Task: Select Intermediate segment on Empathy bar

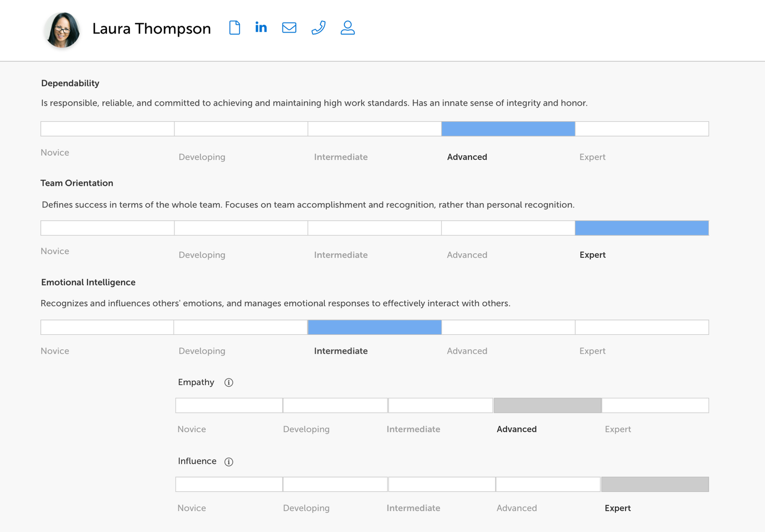Action: (440, 406)
